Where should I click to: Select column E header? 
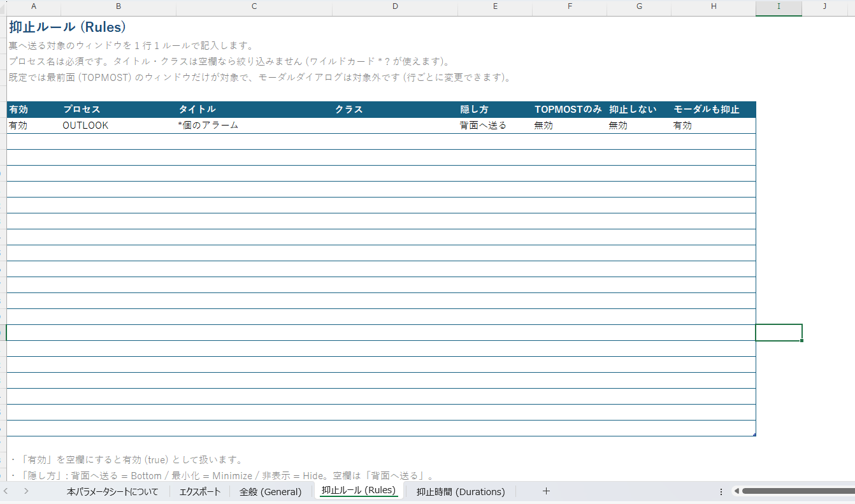[x=495, y=7]
